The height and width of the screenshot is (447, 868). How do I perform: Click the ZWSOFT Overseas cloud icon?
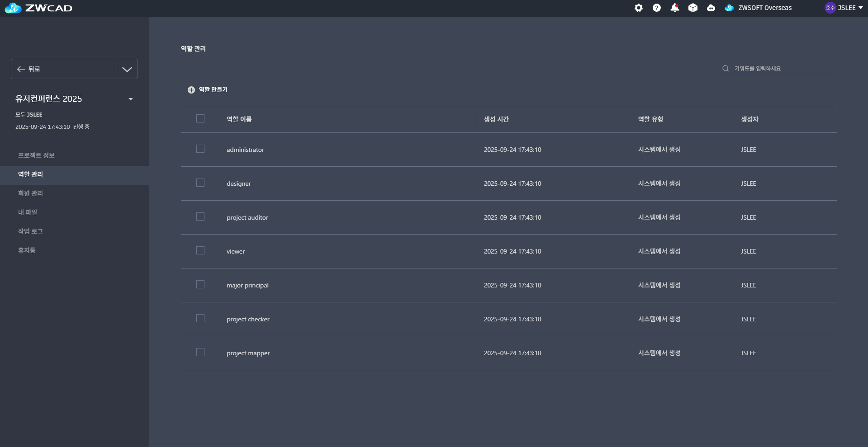click(729, 8)
